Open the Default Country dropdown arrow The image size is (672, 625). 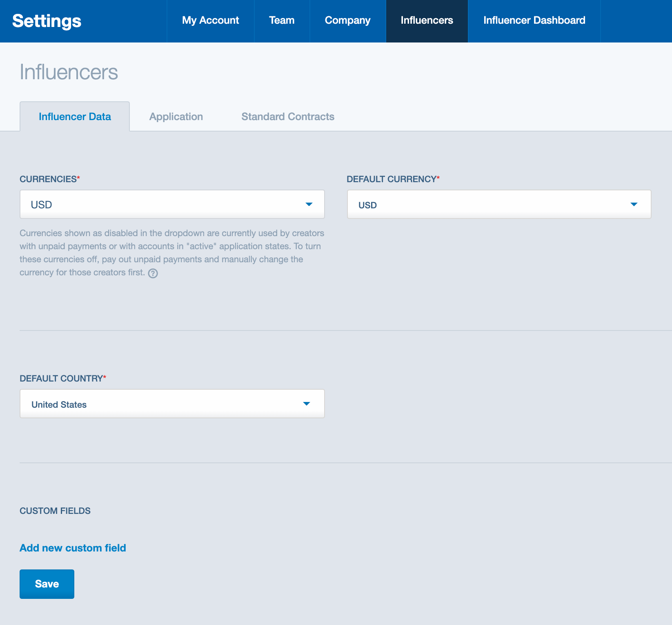coord(307,404)
